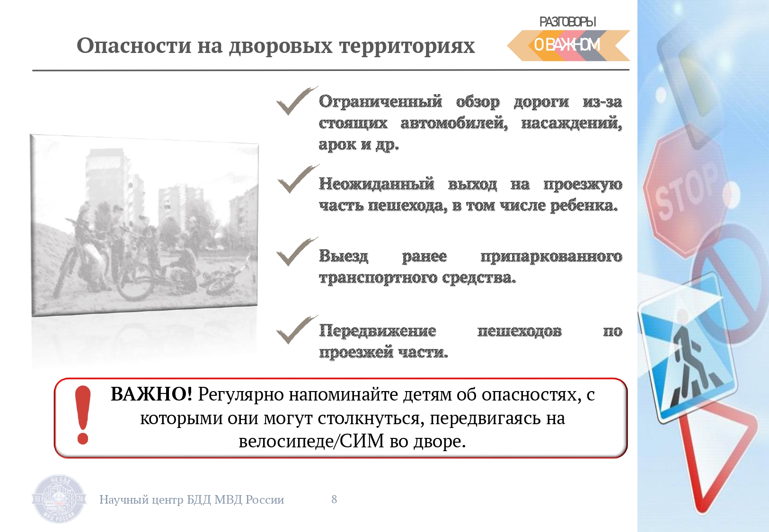769x532 pixels.
Task: Click the checkmark beside "Ограниченный обзор дороги"
Action: tap(297, 101)
